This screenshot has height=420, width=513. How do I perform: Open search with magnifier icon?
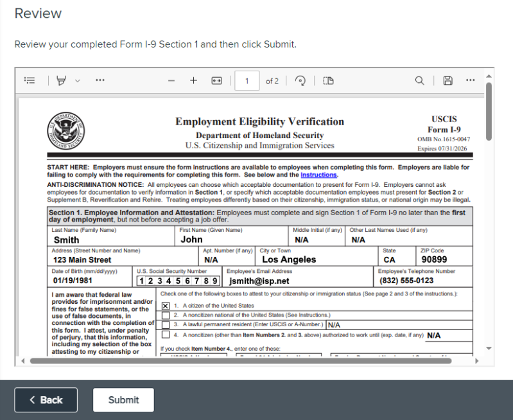[419, 80]
